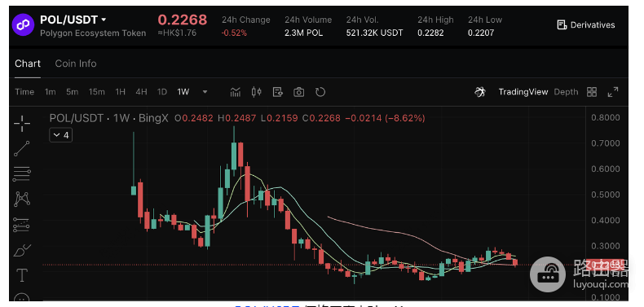Image resolution: width=644 pixels, height=307 pixels.
Task: Select the pattern drawing tool
Action: pos(22,199)
